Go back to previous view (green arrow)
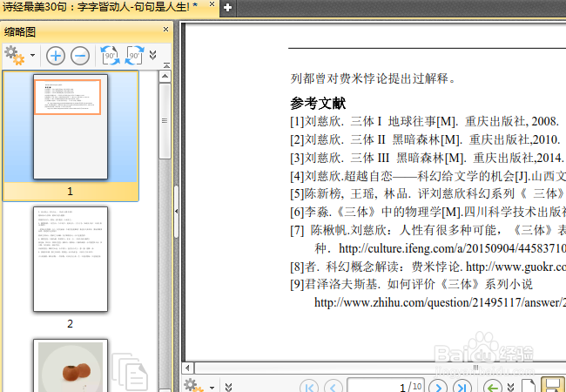Image resolution: width=566 pixels, height=392 pixels. click(x=493, y=388)
